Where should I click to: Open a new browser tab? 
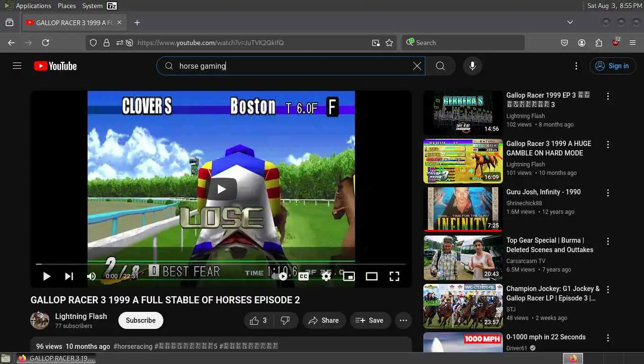(x=137, y=23)
